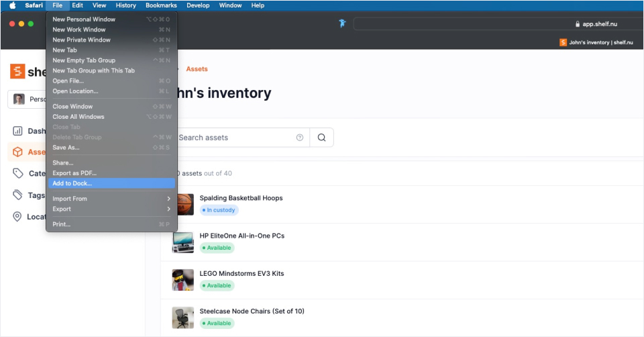Click the Assets cube sidebar icon
644x337 pixels.
[x=17, y=152]
